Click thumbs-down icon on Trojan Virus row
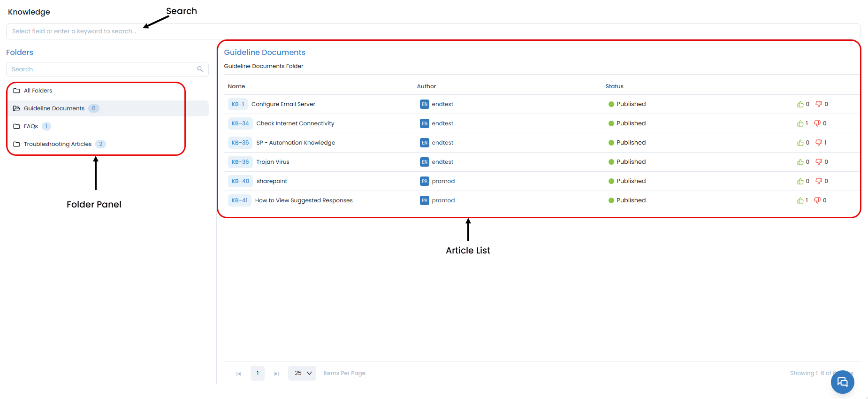This screenshot has height=399, width=868. tap(819, 162)
